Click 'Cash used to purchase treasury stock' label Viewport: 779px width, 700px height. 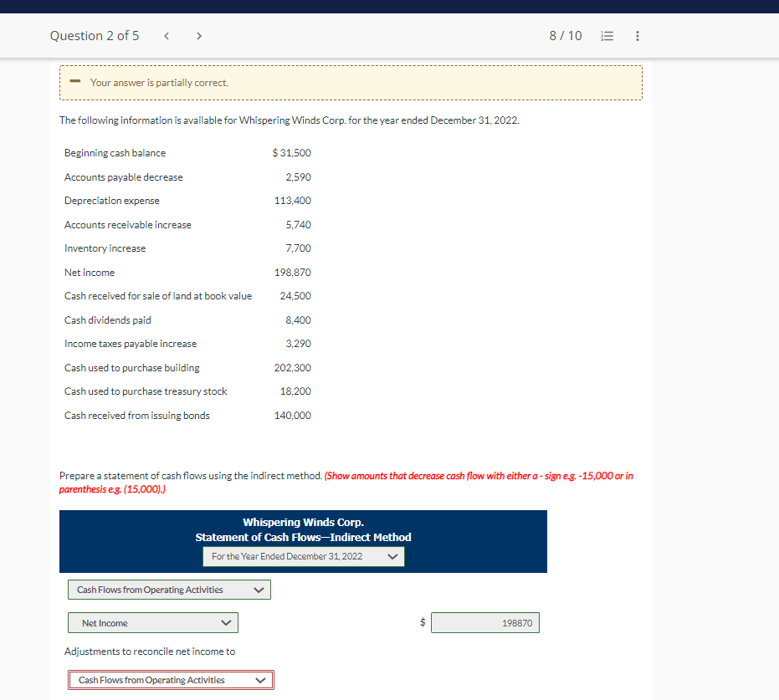[146, 391]
